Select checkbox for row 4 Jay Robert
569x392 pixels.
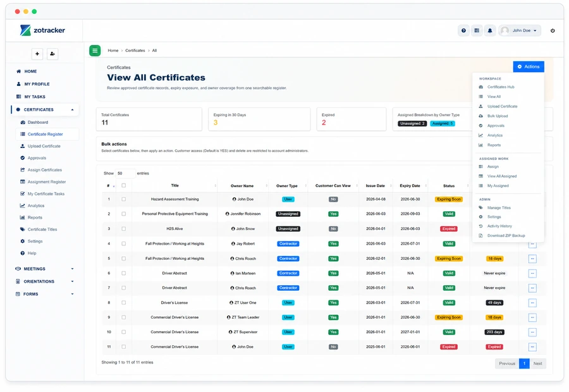pos(124,243)
